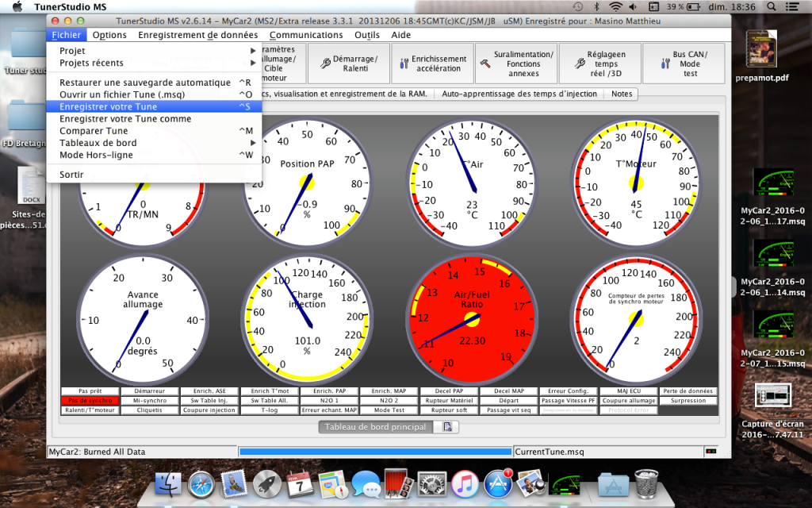Open the App Store in the Dock
812x508 pixels.
[498, 484]
